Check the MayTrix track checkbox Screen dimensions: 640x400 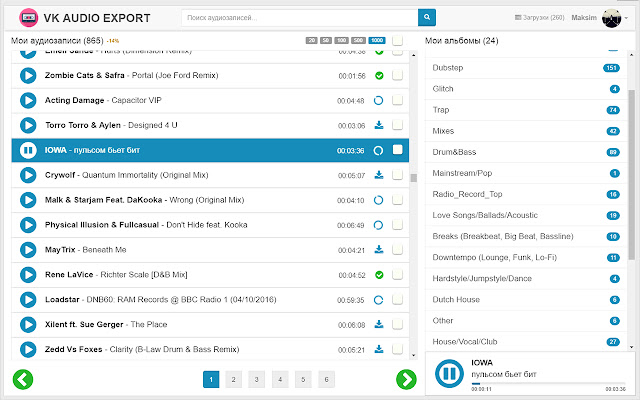point(397,249)
